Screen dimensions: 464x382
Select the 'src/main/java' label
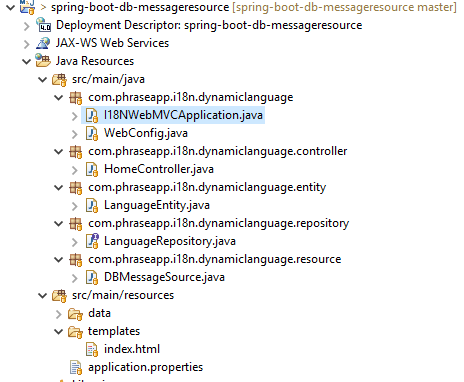(x=108, y=79)
